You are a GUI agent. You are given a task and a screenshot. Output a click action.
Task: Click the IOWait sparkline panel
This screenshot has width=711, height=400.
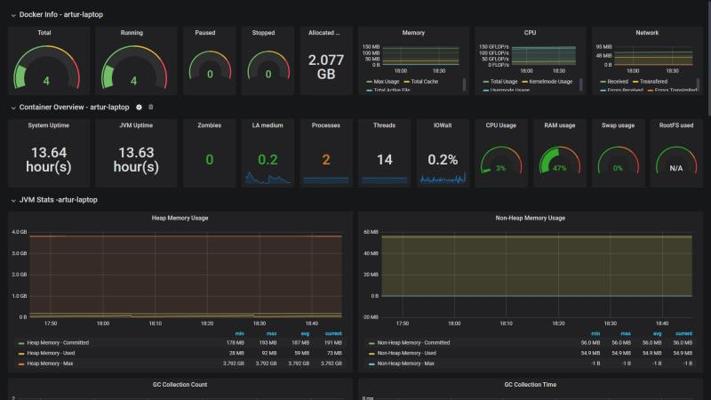tap(443, 153)
